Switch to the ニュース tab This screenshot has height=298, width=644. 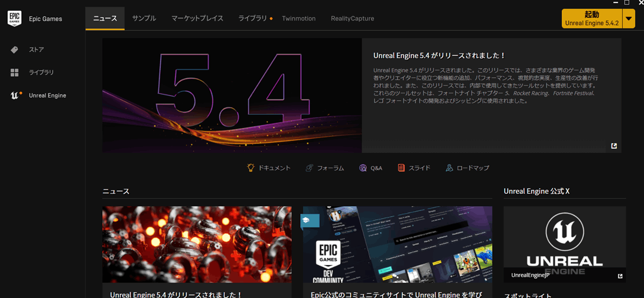(105, 18)
